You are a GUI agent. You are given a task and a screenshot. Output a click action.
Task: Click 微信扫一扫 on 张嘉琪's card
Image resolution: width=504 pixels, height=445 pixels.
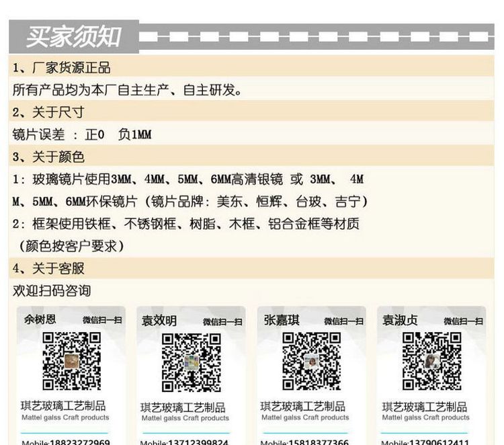click(x=343, y=321)
